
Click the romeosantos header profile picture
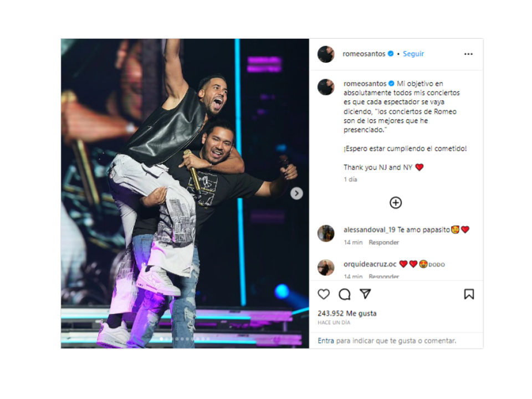tap(326, 54)
